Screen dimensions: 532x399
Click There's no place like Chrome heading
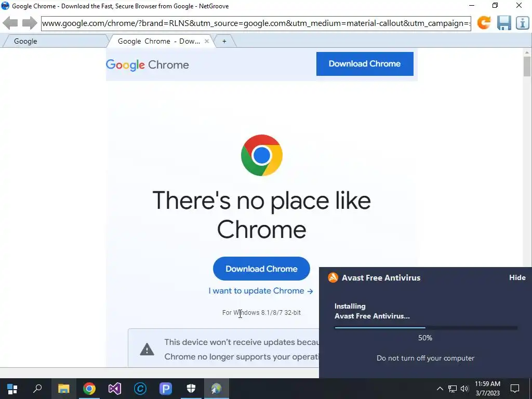click(262, 215)
